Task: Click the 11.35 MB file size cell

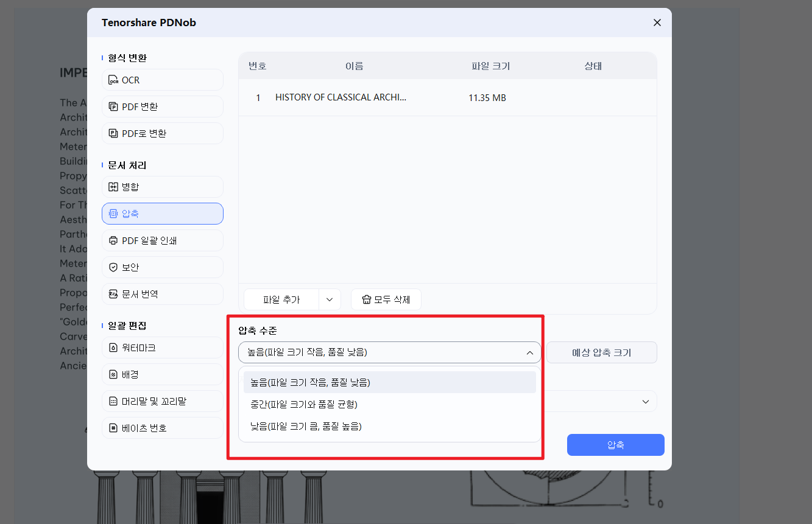Action: pyautogui.click(x=487, y=97)
